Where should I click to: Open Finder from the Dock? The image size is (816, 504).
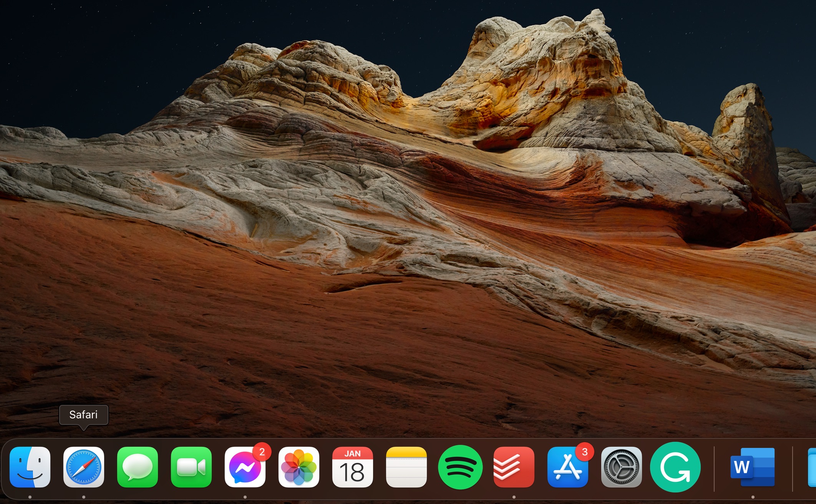pyautogui.click(x=30, y=467)
